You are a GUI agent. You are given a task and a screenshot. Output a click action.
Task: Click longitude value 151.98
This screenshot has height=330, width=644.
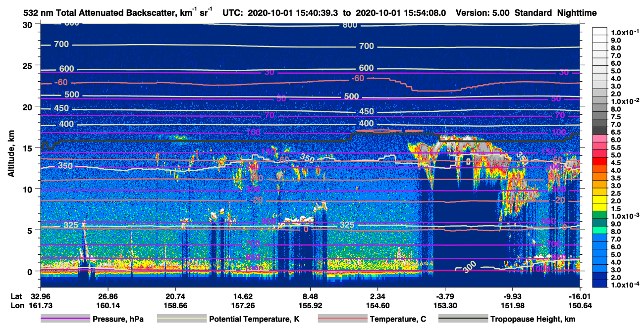click(512, 305)
